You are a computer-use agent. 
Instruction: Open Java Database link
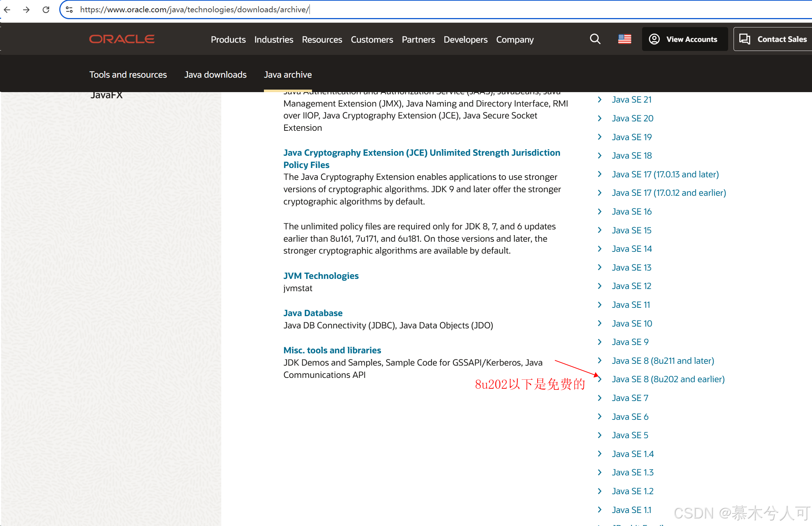coord(313,313)
